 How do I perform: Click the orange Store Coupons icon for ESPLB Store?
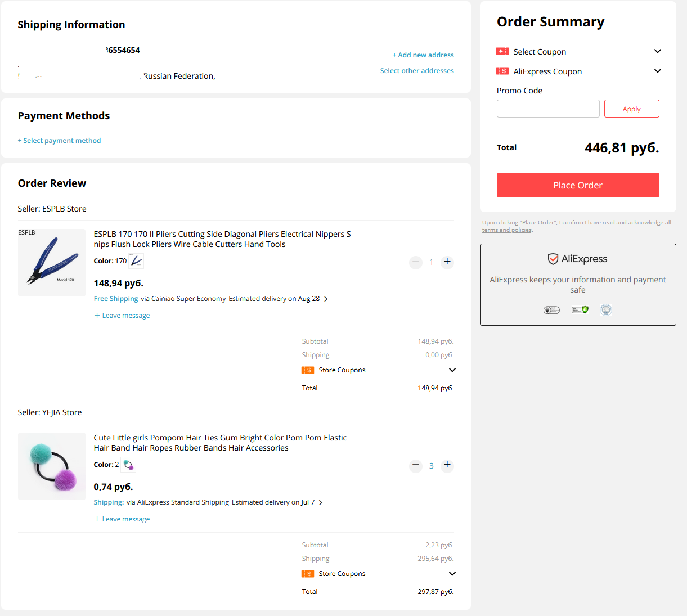pos(308,370)
